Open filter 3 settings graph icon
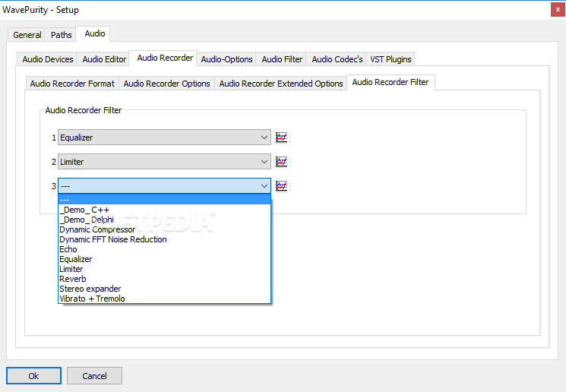The height and width of the screenshot is (392, 566). click(x=281, y=186)
